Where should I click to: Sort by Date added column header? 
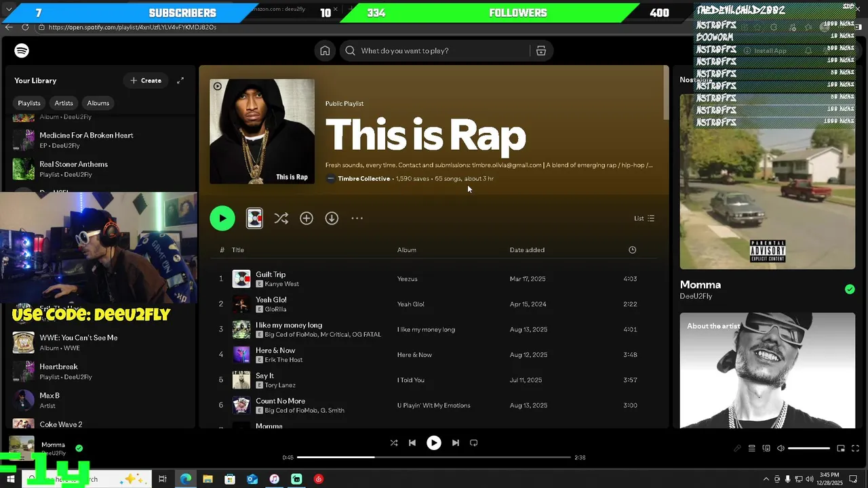click(x=527, y=250)
